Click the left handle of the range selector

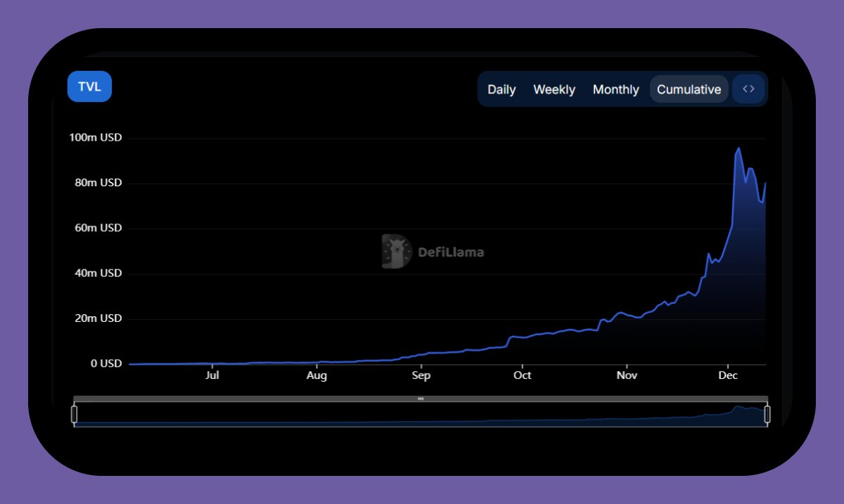(x=75, y=414)
